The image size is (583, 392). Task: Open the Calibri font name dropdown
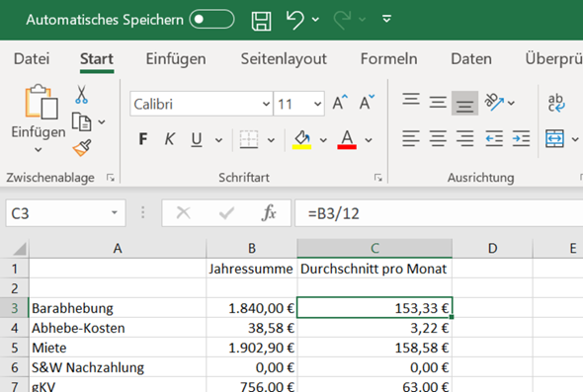[266, 104]
